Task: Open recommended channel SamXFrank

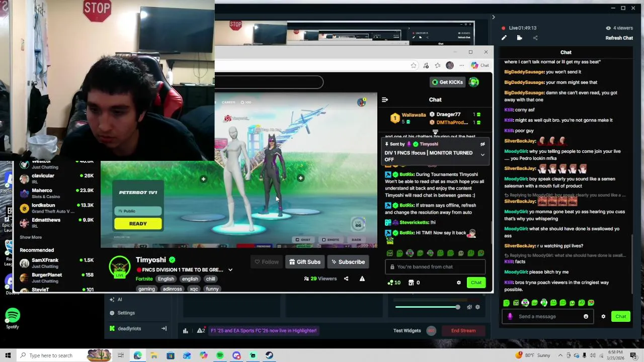Action: [x=56, y=263]
